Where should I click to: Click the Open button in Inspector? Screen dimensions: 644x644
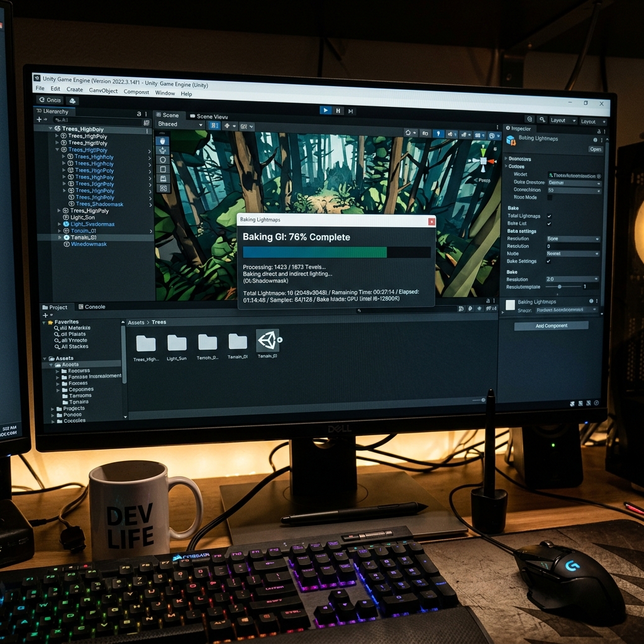pos(596,149)
